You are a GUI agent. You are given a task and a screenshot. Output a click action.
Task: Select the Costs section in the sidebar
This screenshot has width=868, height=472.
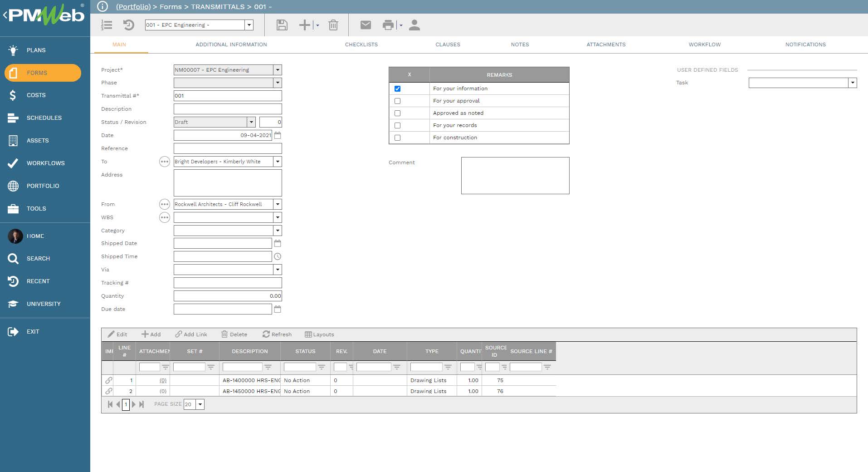click(x=36, y=95)
